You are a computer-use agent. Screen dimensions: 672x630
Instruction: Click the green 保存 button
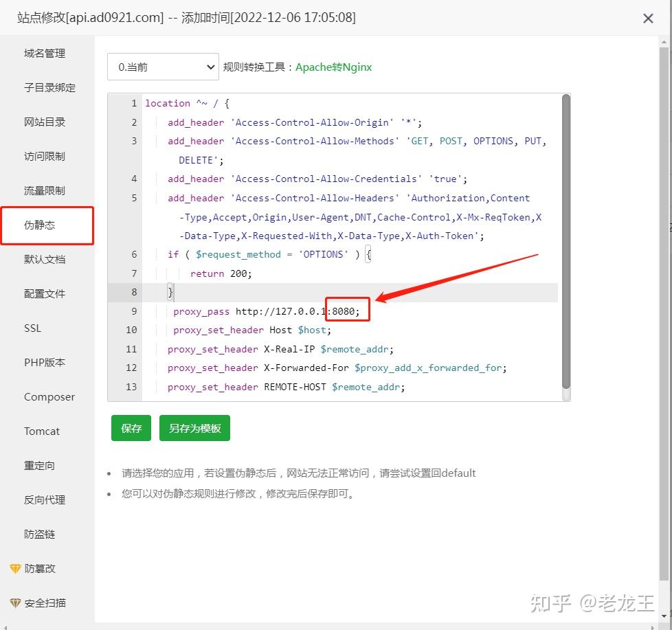[x=131, y=427]
